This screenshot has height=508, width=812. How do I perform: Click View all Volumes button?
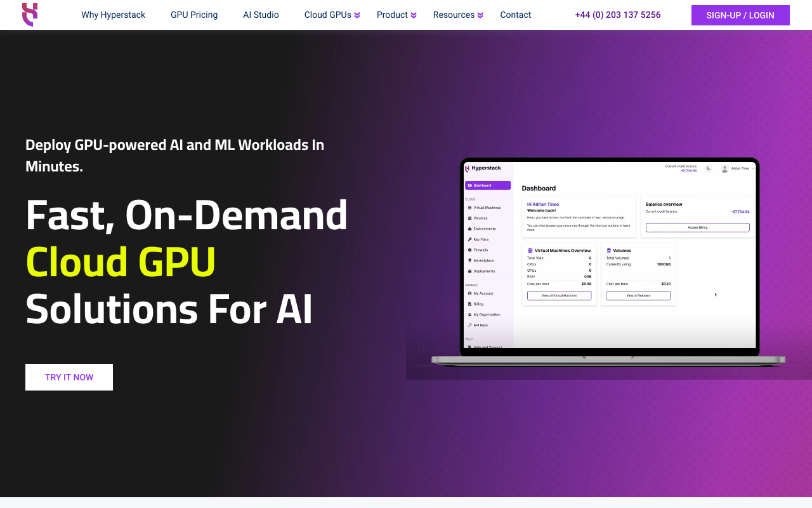[x=638, y=295]
